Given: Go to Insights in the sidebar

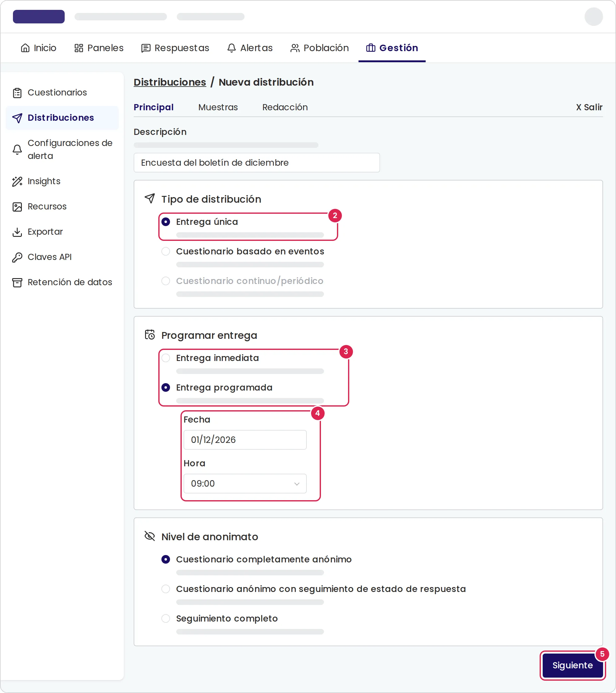Looking at the screenshot, I should 63,181.
